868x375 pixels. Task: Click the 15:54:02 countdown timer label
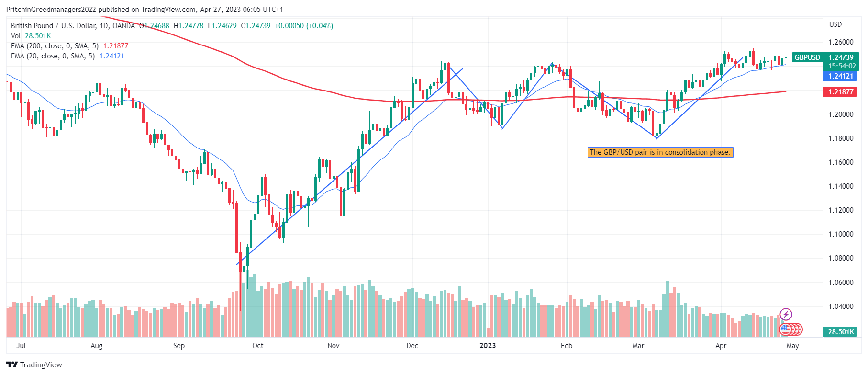click(842, 66)
